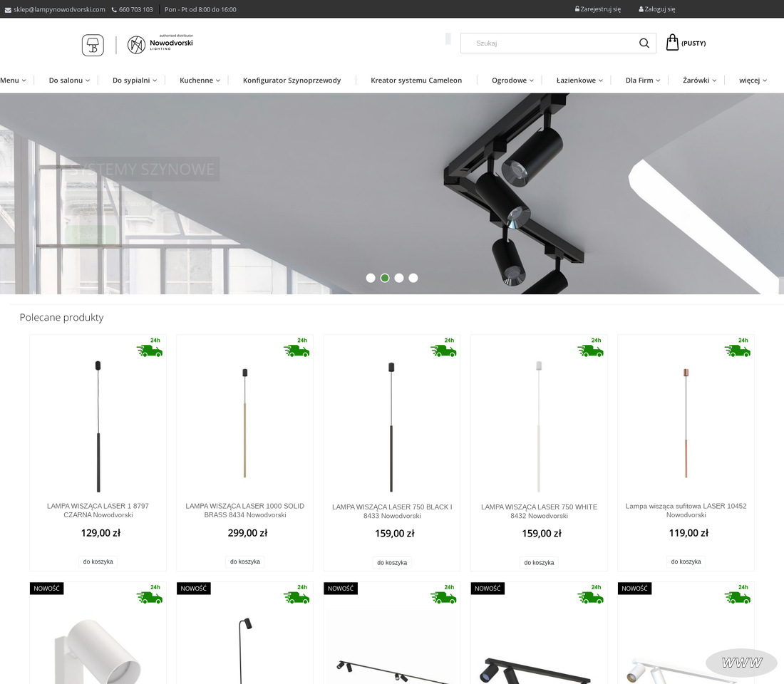
Task: Click 24h delivery truck icon on LASER 1 8797
Action: 150,348
